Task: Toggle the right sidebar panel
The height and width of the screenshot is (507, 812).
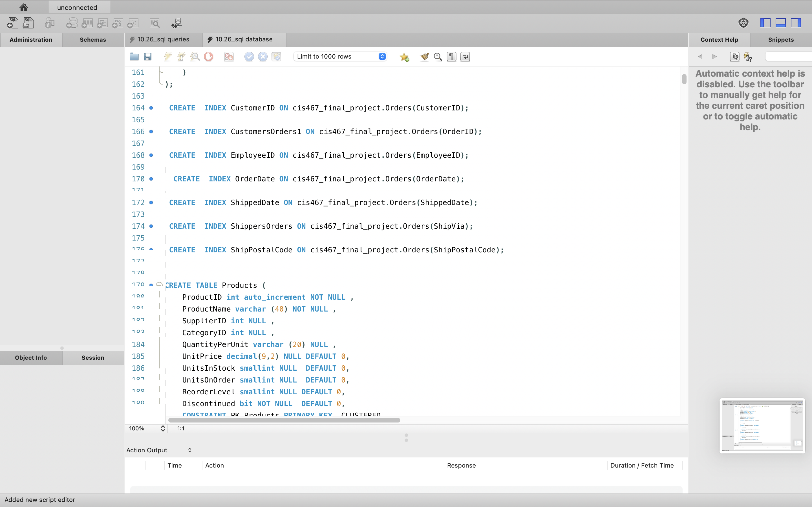Action: (x=796, y=23)
